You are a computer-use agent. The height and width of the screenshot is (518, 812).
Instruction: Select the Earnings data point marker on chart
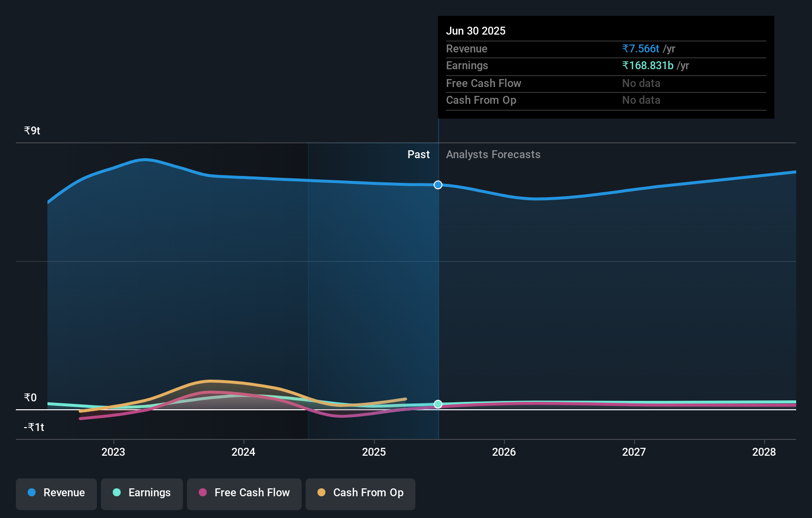pyautogui.click(x=438, y=404)
